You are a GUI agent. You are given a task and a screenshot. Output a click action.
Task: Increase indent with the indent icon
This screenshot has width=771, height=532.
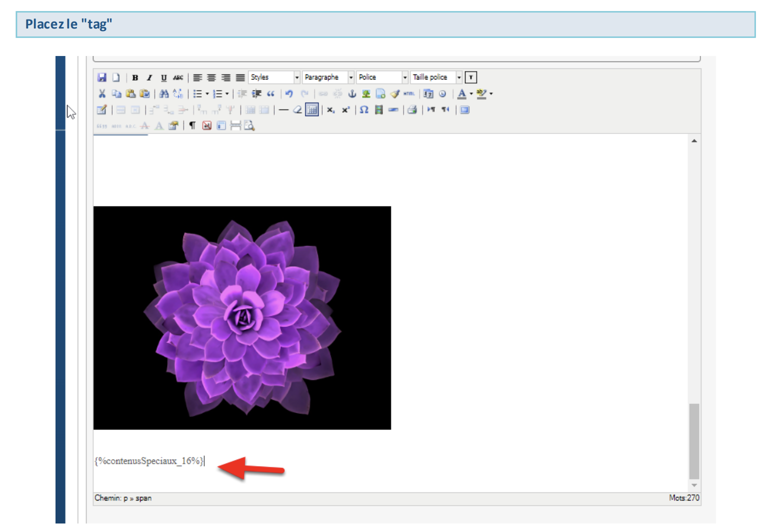[x=256, y=93]
